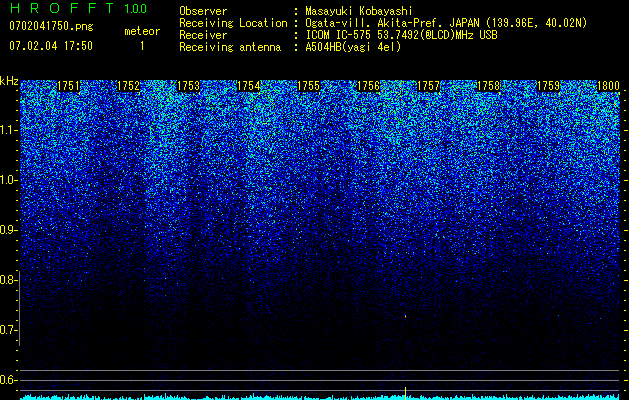Click the observer name Masayuki Kobayashi
This screenshot has width=629, height=400.
[x=359, y=11]
